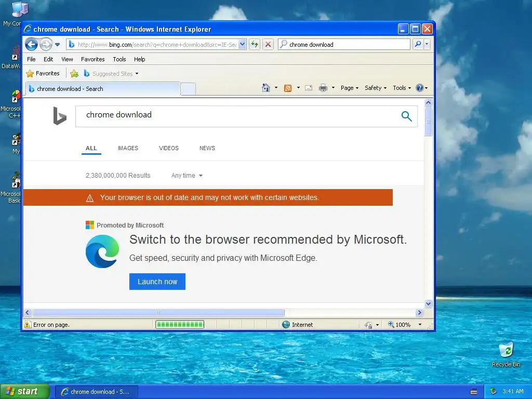Click the IE search magnifier button
The height and width of the screenshot is (399, 532).
[x=418, y=45]
